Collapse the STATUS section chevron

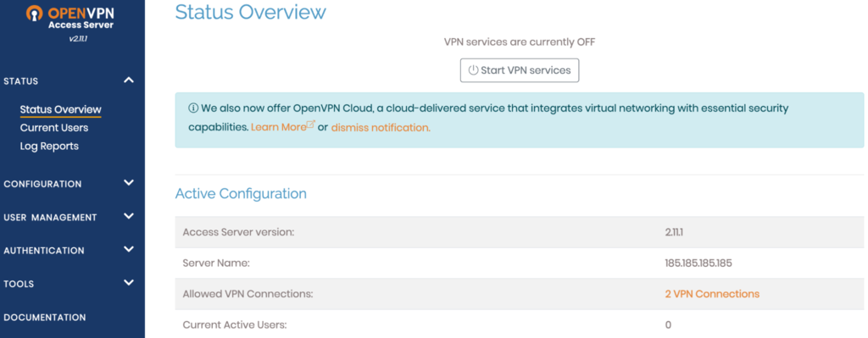point(129,80)
